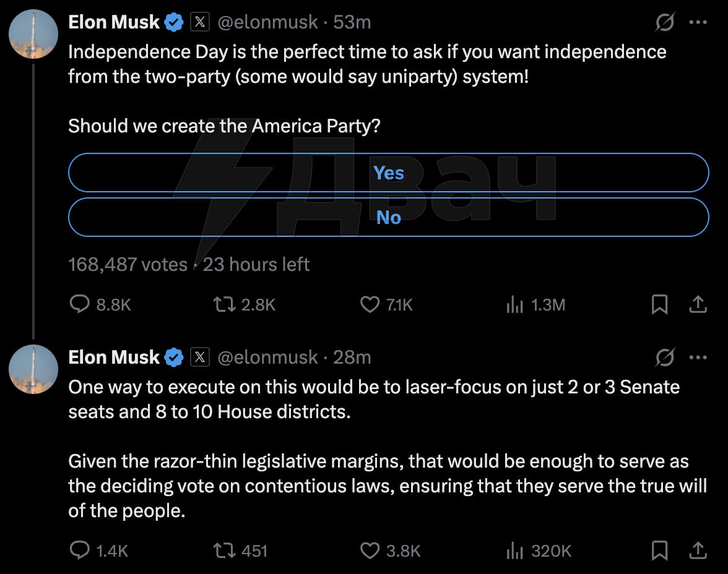View analytics showing 1.3M views
The width and height of the screenshot is (728, 574).
[535, 305]
